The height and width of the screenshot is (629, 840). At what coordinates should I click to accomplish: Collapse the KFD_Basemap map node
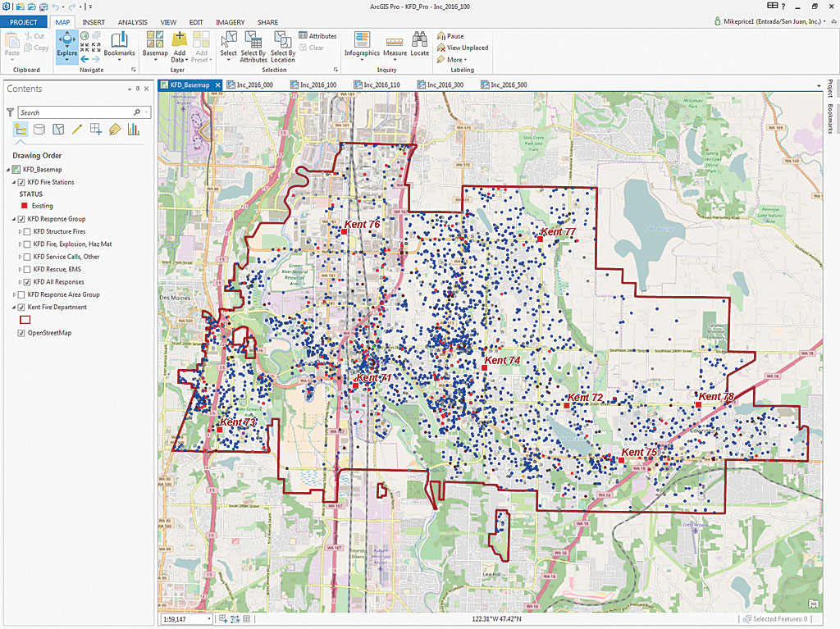pos(8,169)
